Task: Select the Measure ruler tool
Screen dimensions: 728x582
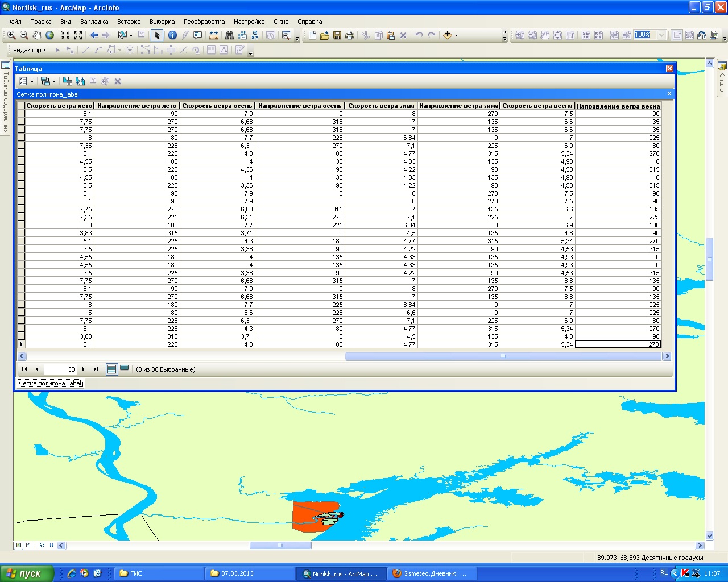Action: point(214,35)
